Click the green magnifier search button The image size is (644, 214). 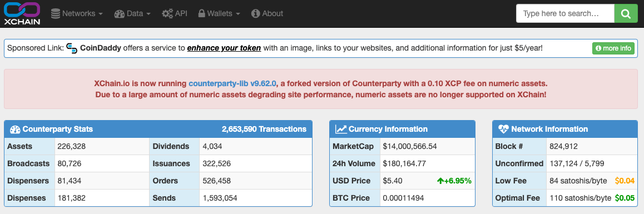coord(626,13)
